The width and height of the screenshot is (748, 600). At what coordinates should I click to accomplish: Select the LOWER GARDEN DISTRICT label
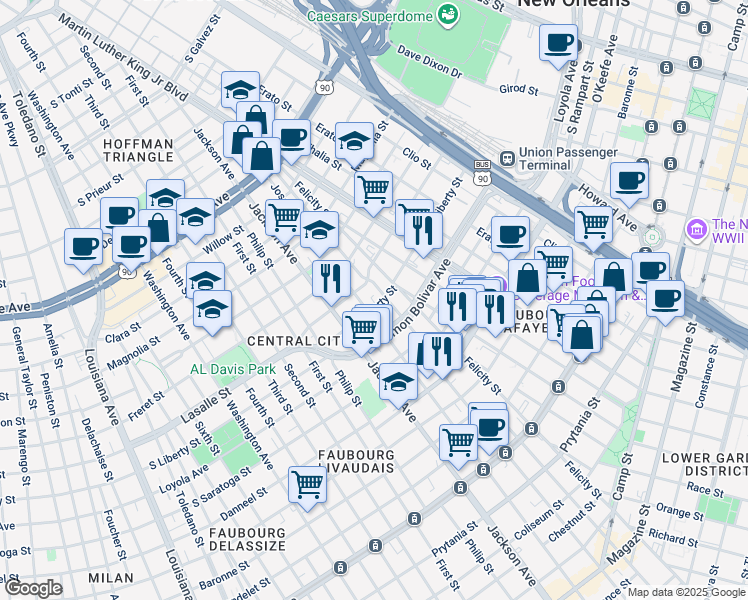(704, 465)
